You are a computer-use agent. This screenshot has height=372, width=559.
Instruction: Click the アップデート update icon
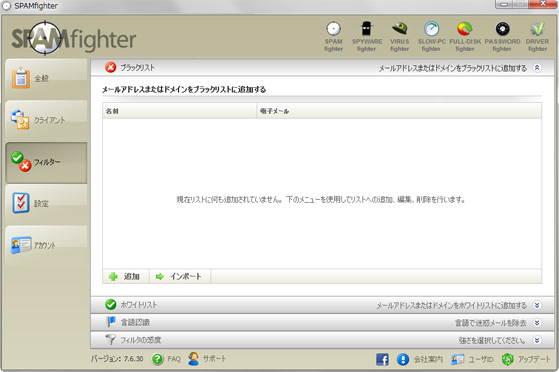pos(508,359)
